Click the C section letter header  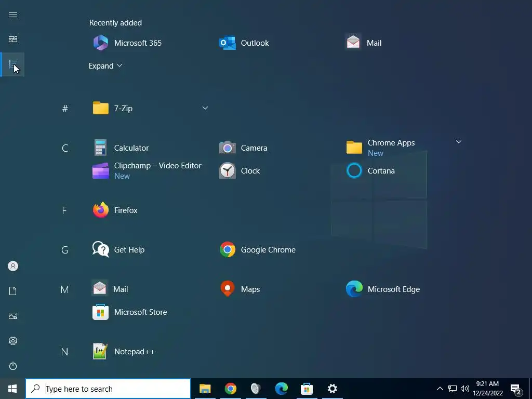click(x=65, y=148)
